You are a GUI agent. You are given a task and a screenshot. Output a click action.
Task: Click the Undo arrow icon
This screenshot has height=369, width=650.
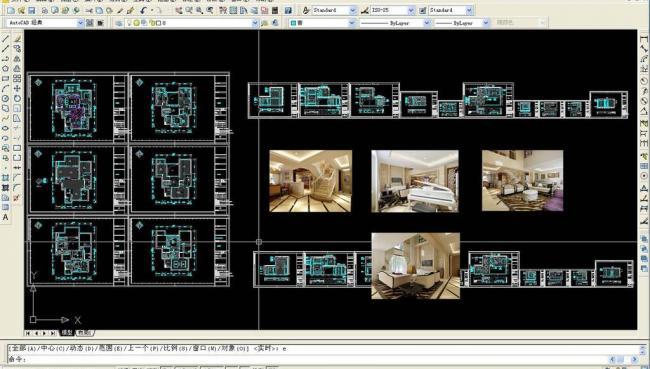143,10
